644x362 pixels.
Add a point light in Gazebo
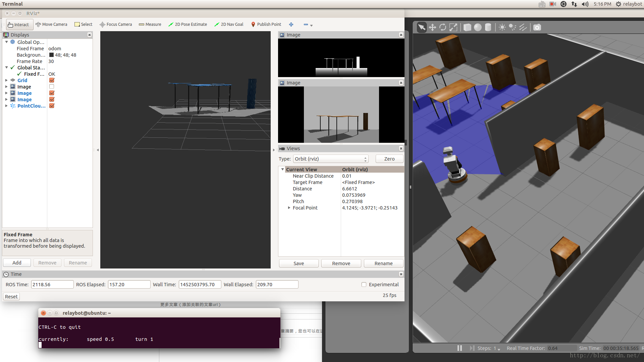pyautogui.click(x=502, y=27)
